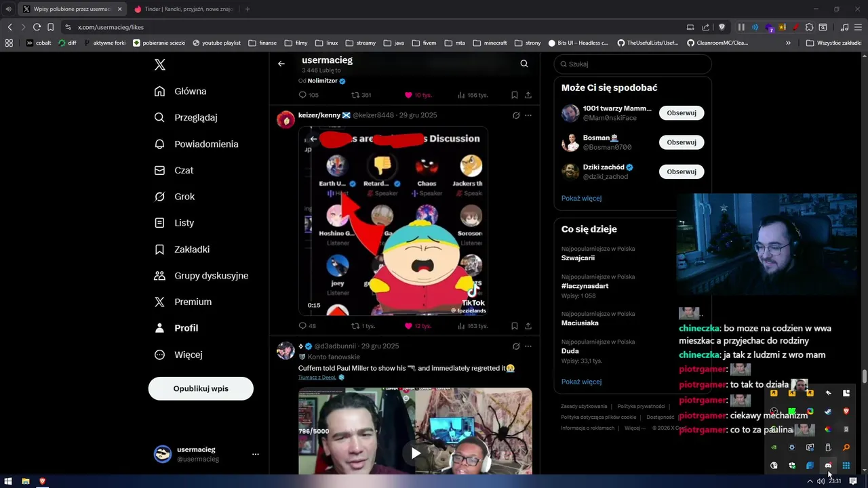Open Powiadomienia notifications
Image resolution: width=868 pixels, height=488 pixels.
click(197, 144)
